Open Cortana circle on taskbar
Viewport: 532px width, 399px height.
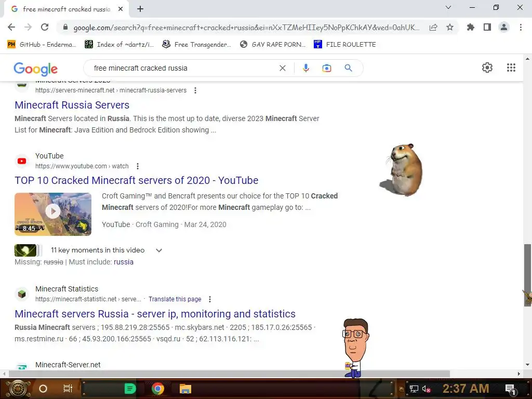pos(43,389)
